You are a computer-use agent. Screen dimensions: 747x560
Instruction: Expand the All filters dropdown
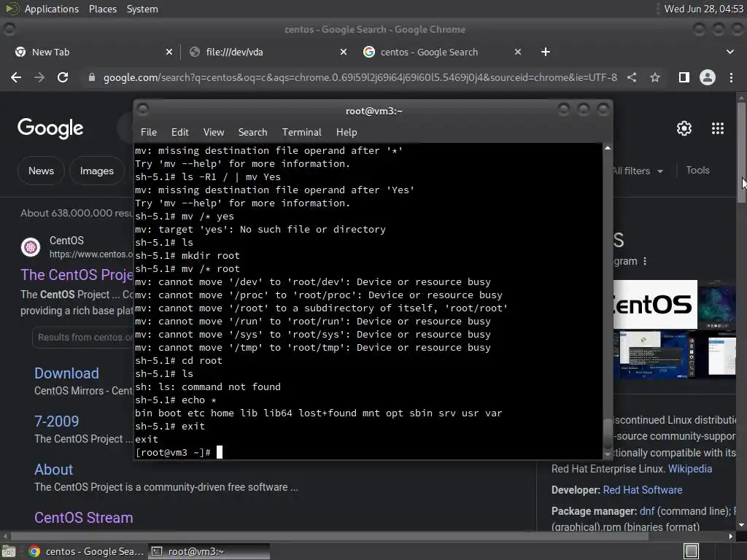(638, 171)
